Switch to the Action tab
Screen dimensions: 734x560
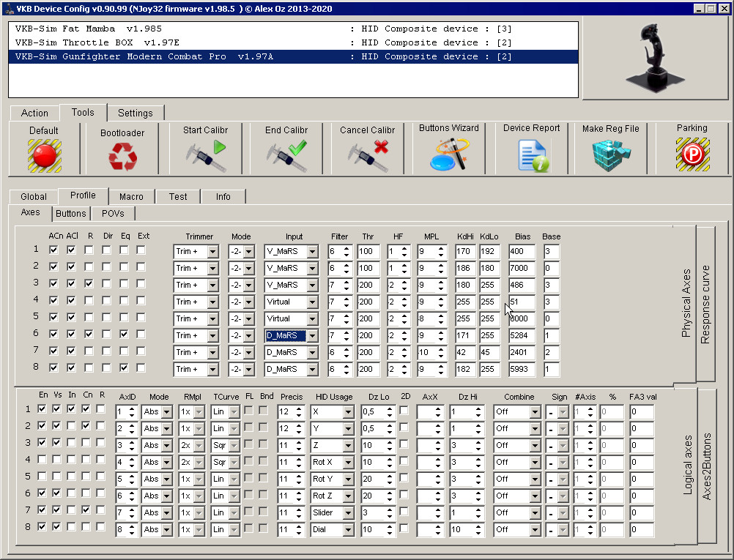(34, 113)
